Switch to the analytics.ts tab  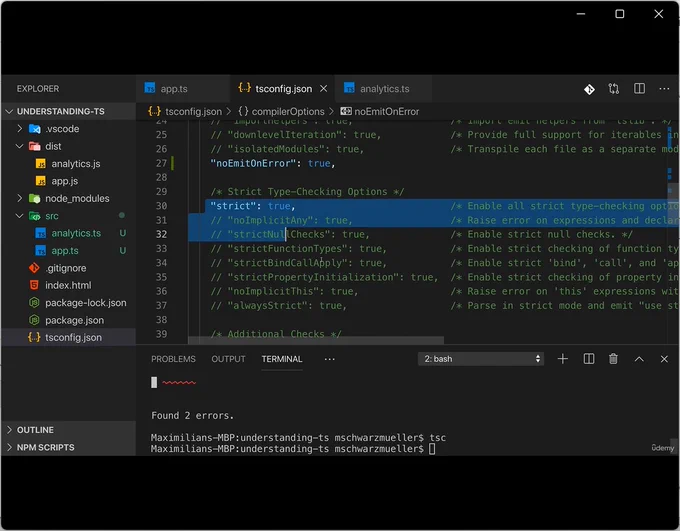[x=384, y=88]
